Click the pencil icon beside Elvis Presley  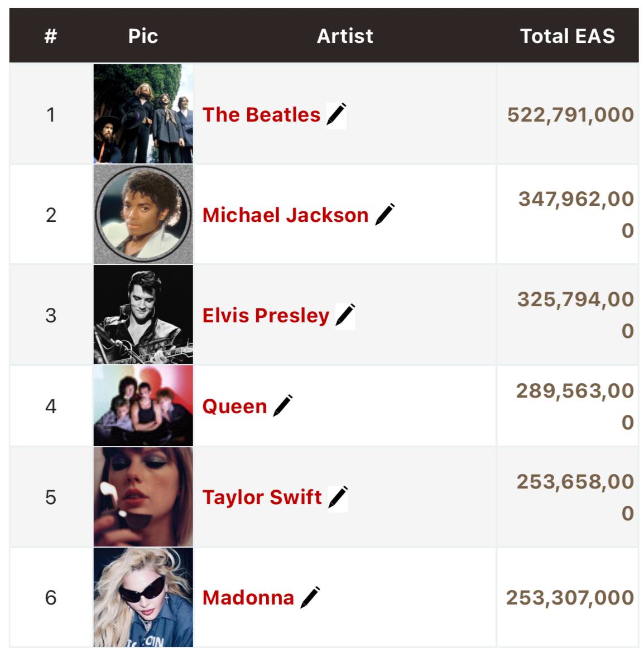coord(345,316)
